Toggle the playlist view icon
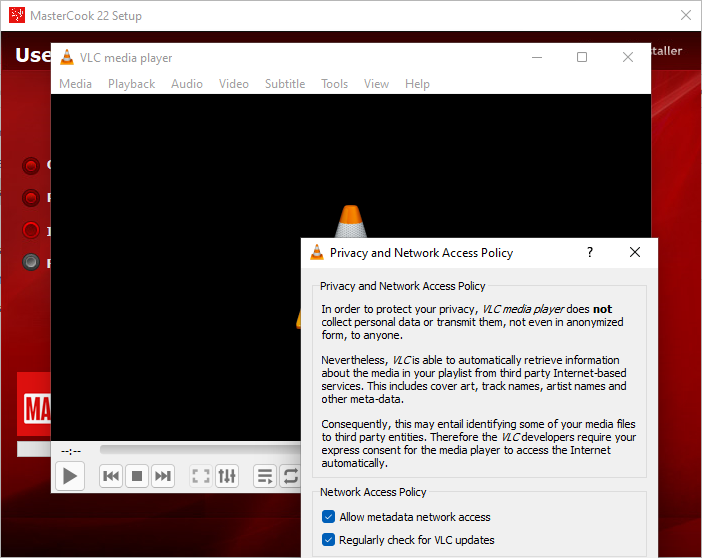Viewport: 702px width, 558px height. click(x=265, y=476)
